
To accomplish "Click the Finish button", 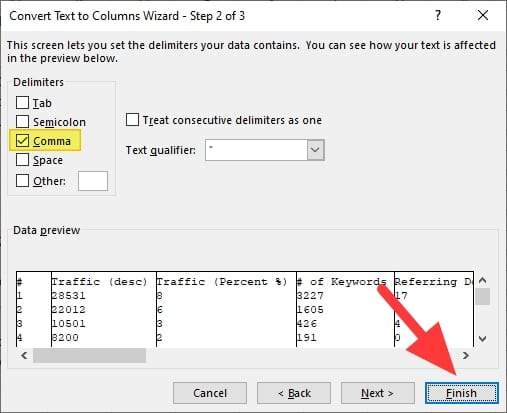I will (x=462, y=393).
